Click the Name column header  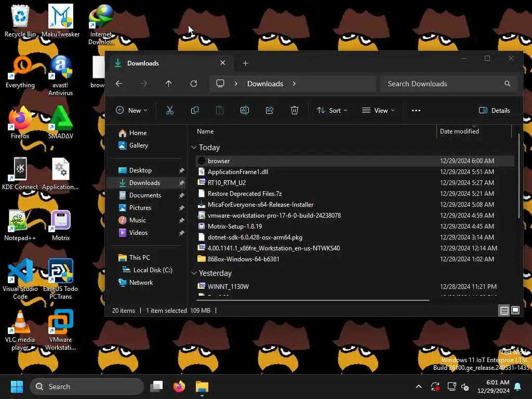click(205, 131)
